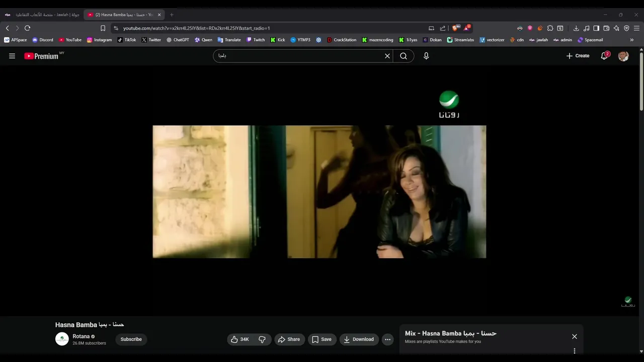Open the TikTok bookmark

[x=127, y=40]
